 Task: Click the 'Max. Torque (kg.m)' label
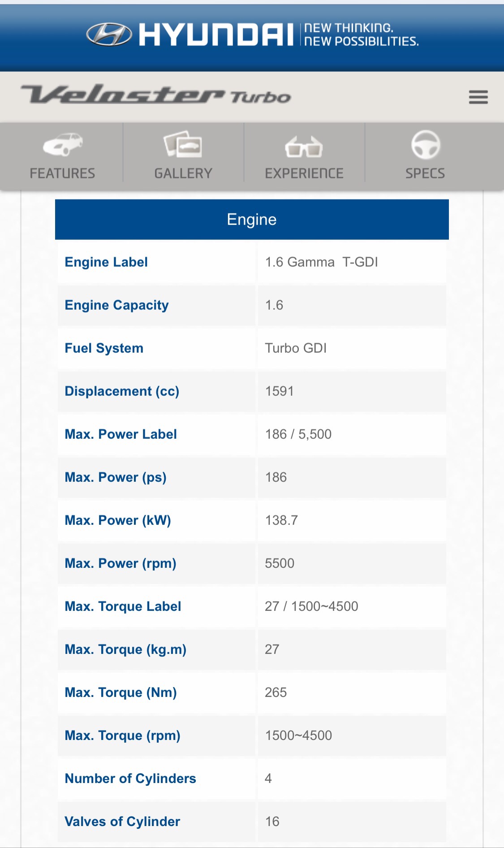(125, 649)
